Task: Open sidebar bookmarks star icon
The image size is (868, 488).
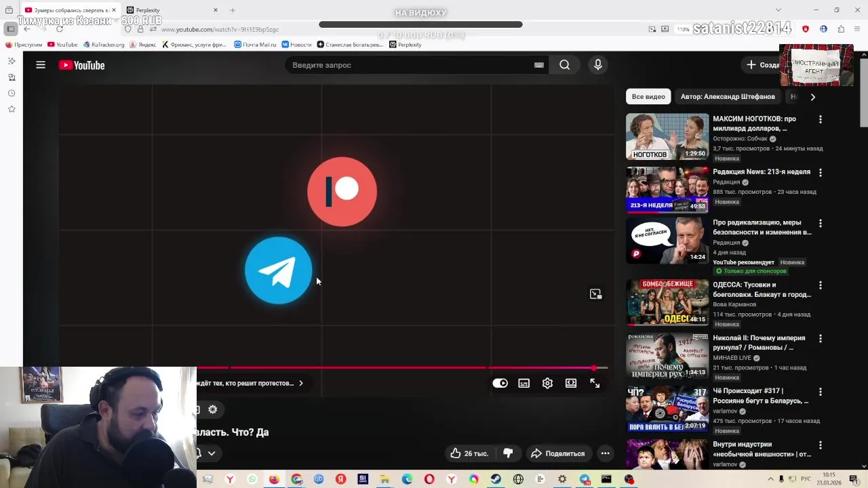Action: point(12,109)
